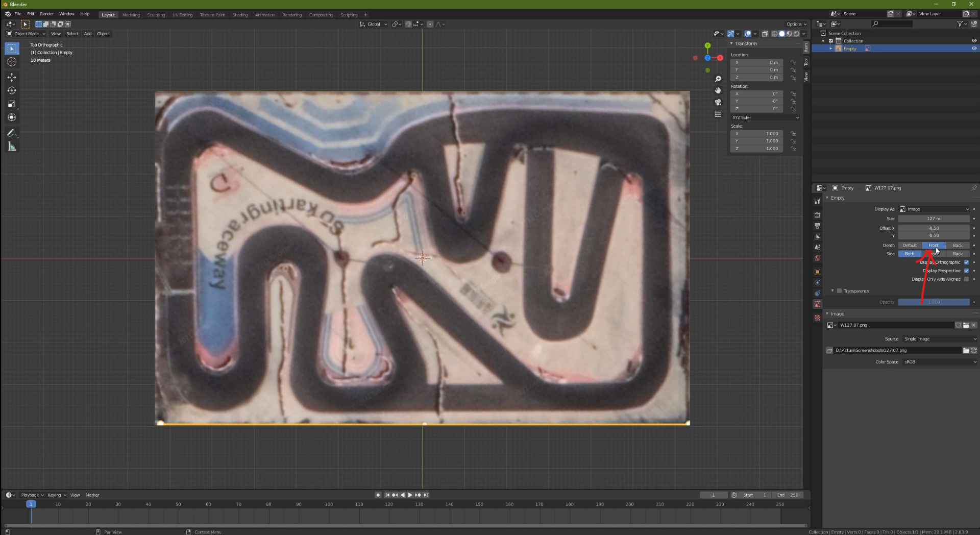
Task: Reload the image file
Action: [973, 350]
